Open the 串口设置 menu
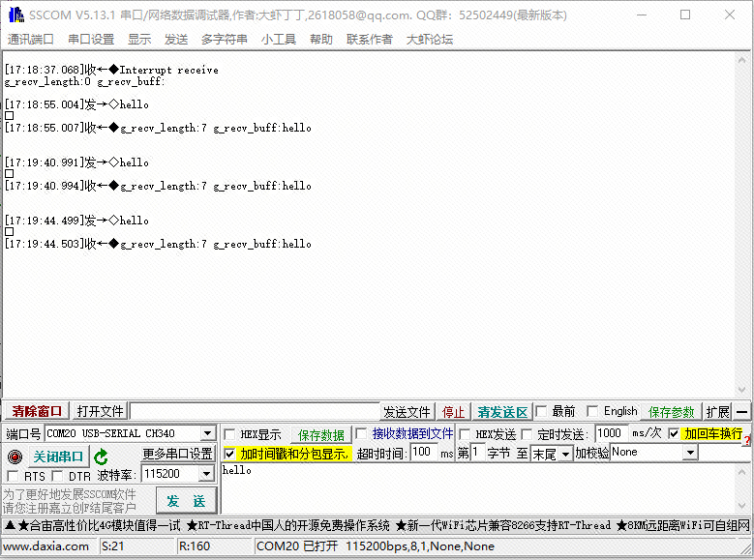 [91, 39]
